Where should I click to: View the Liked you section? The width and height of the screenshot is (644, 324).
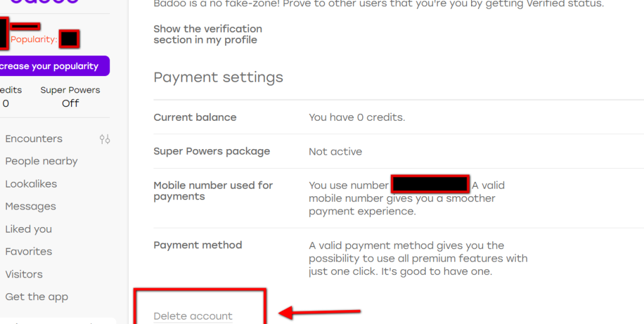click(x=28, y=230)
